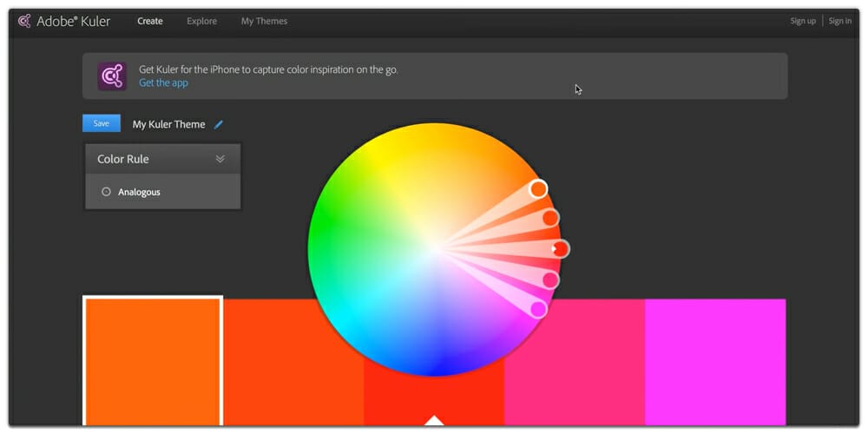Click the Adobe Kuler brand text
Screen dimensions: 868x434
tap(74, 21)
